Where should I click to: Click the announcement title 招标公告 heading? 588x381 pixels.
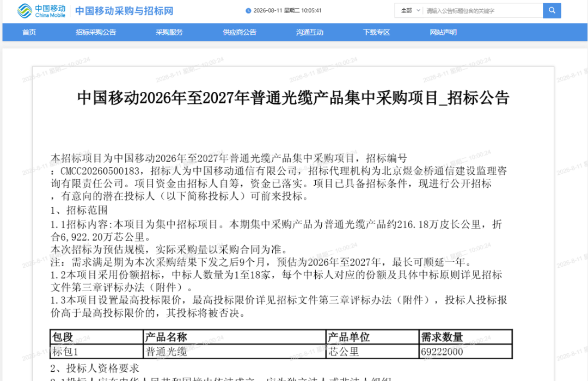click(x=293, y=98)
